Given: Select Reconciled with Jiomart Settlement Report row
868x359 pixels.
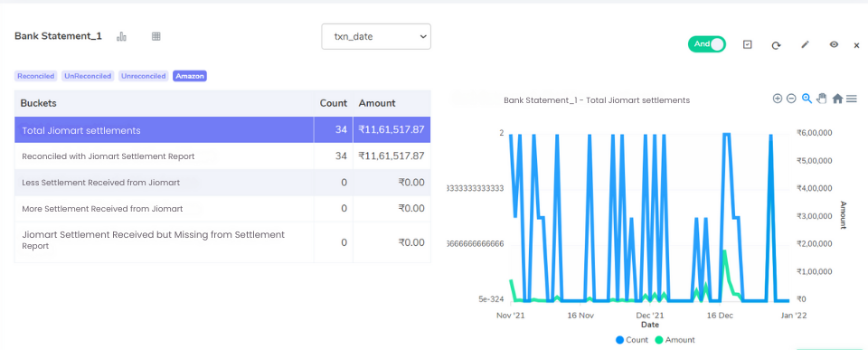Looking at the screenshot, I should (222, 156).
